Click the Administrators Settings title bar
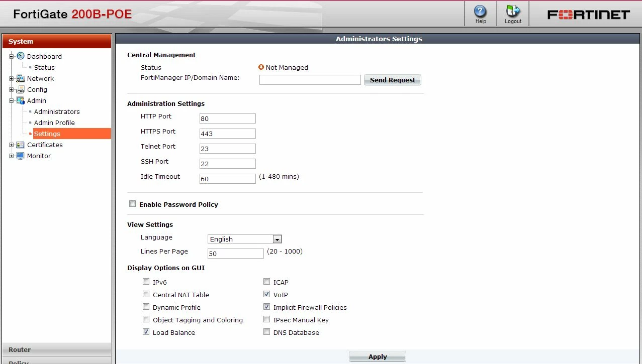 pos(379,39)
